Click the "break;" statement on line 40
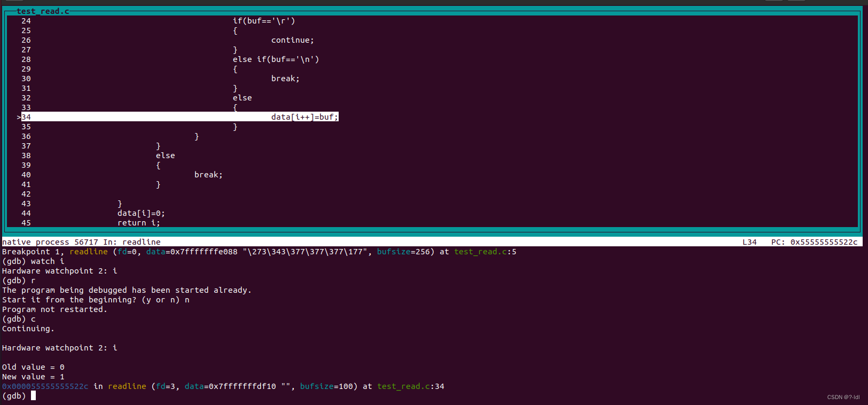The height and width of the screenshot is (405, 868). 208,175
